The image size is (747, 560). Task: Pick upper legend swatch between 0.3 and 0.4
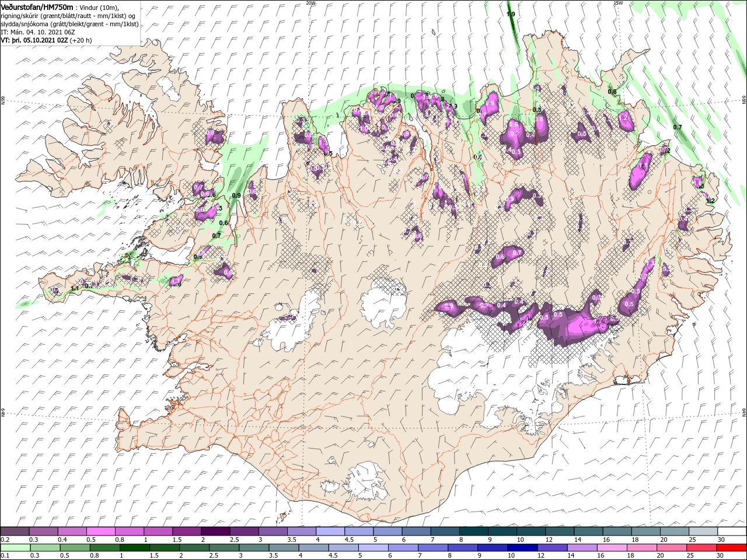pyautogui.click(x=43, y=531)
